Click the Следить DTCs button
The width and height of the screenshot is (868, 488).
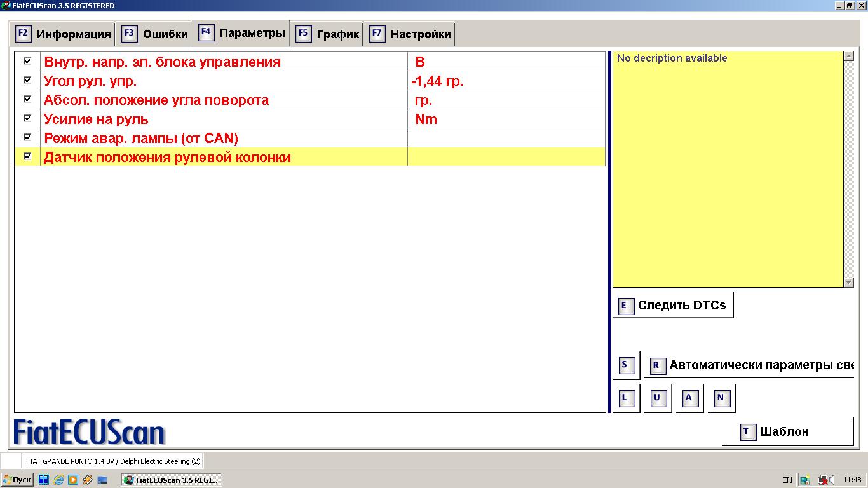[x=672, y=306]
